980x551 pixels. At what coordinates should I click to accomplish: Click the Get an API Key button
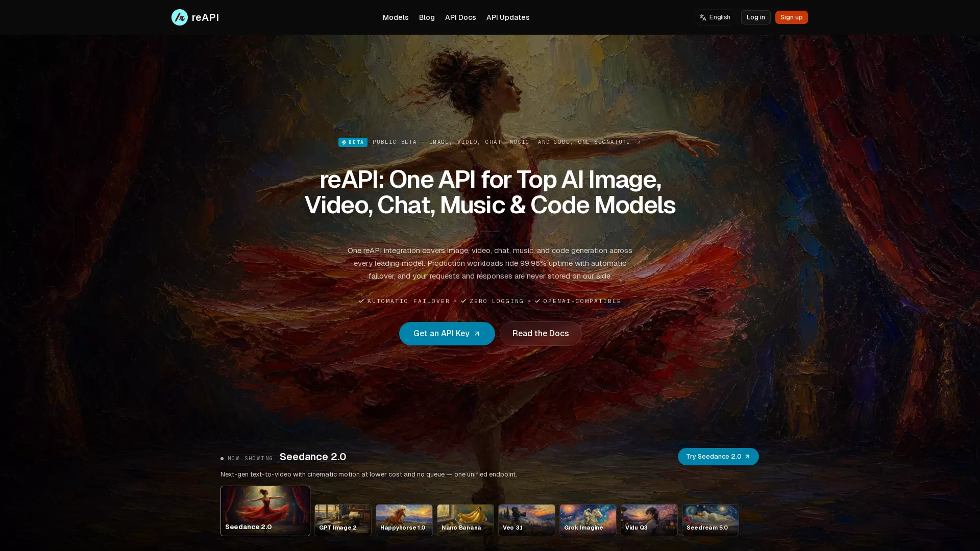click(447, 334)
